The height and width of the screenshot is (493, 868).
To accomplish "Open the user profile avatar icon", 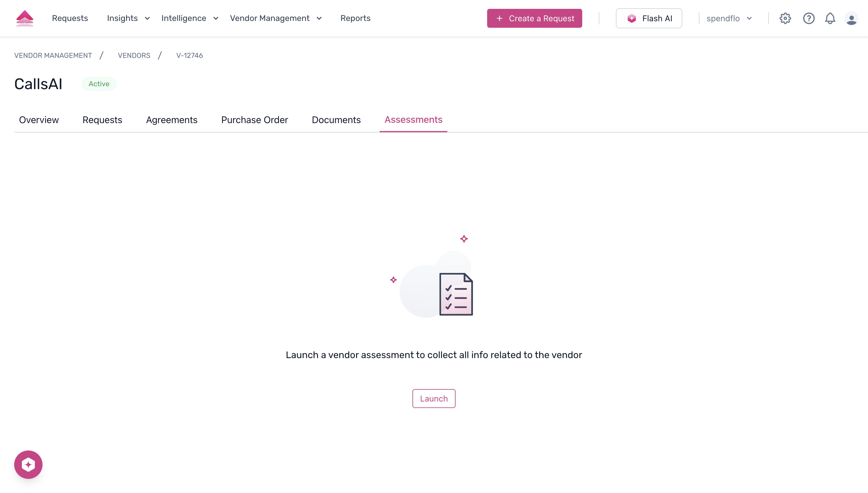I will click(852, 18).
